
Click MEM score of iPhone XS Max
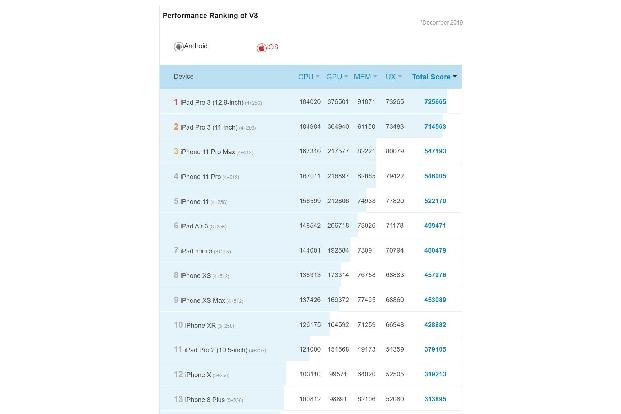click(x=366, y=300)
